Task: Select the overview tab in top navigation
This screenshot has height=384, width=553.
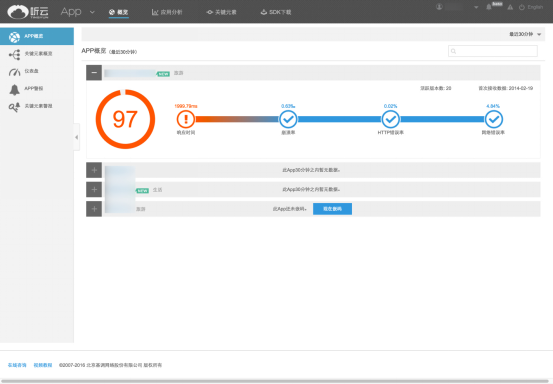Action: [118, 12]
